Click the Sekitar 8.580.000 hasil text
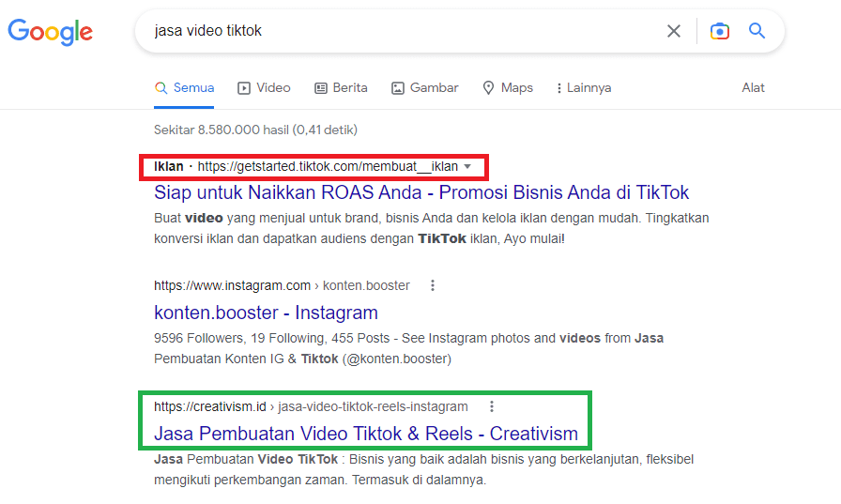841x504 pixels. point(255,130)
